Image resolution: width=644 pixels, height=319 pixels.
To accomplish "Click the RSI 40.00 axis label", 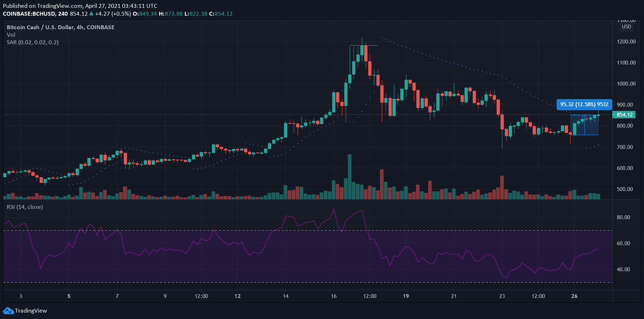I will pos(623,269).
